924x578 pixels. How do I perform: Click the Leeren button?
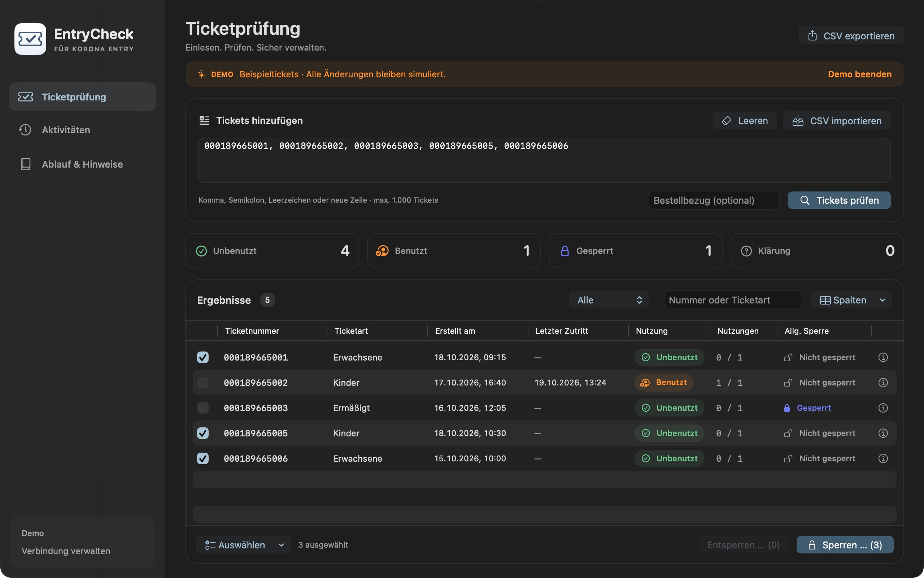coord(745,120)
